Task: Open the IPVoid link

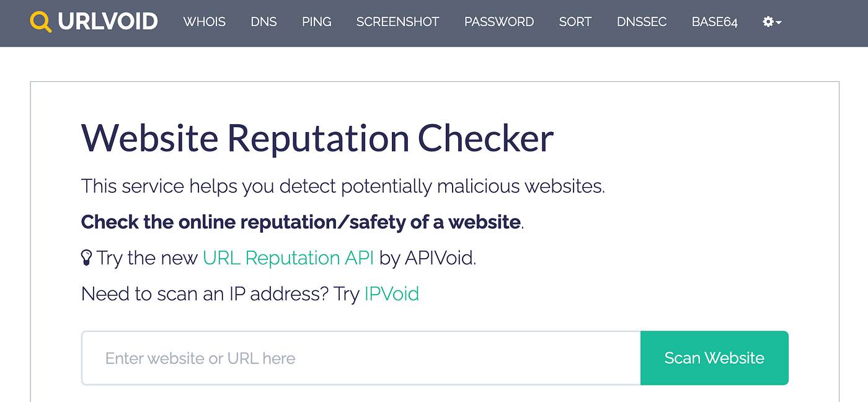Action: [x=392, y=293]
